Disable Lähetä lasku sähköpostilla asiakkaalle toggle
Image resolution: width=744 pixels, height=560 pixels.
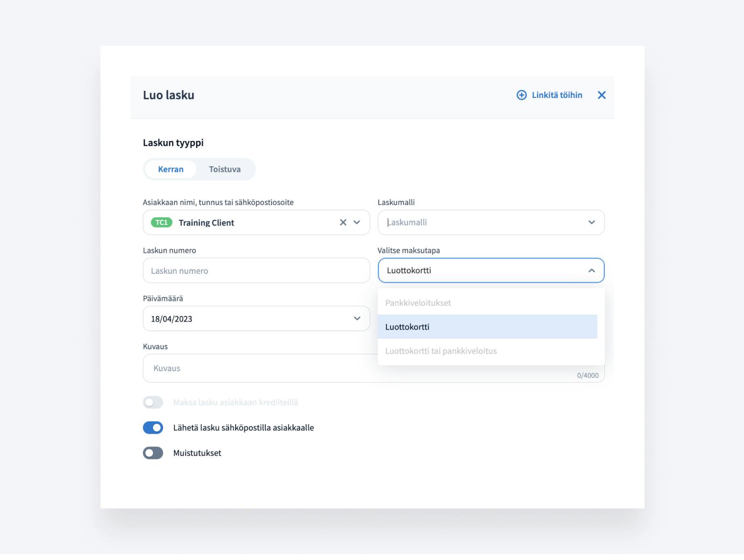click(153, 428)
